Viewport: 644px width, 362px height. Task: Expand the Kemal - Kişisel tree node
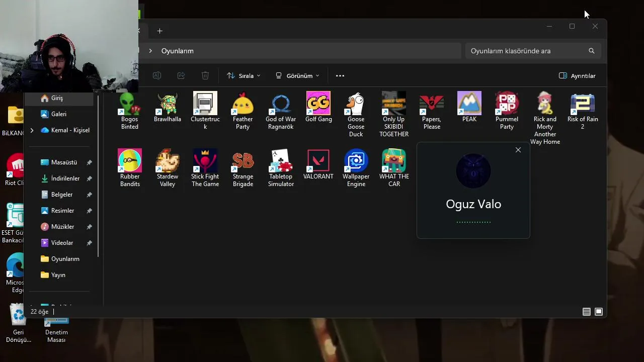click(x=32, y=130)
